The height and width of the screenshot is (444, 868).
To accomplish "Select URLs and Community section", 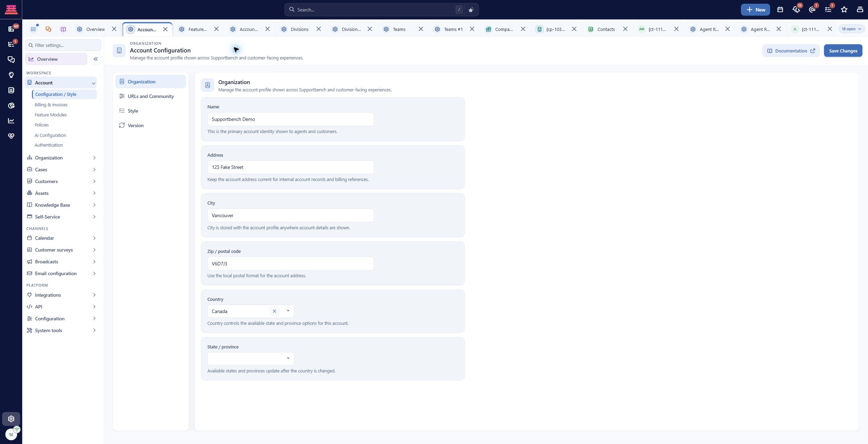I will (x=150, y=96).
